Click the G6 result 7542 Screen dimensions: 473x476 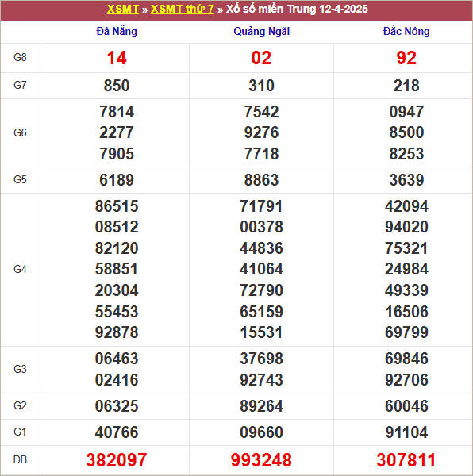click(x=261, y=112)
